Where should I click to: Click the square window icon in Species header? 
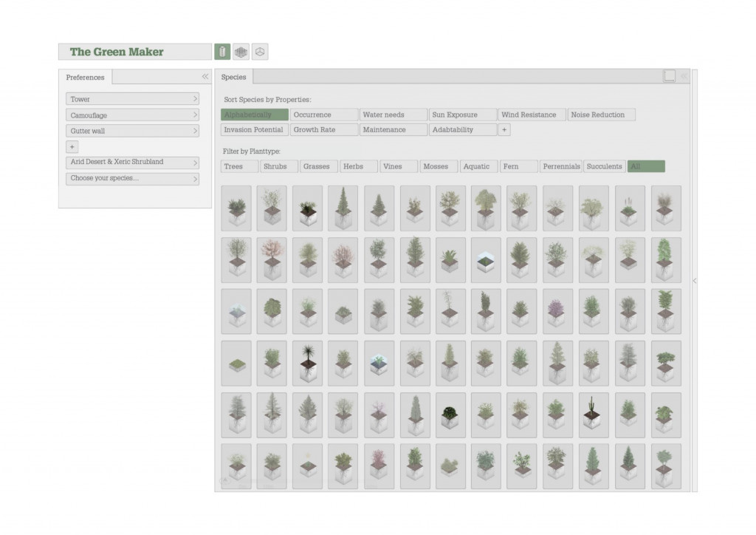(x=669, y=75)
